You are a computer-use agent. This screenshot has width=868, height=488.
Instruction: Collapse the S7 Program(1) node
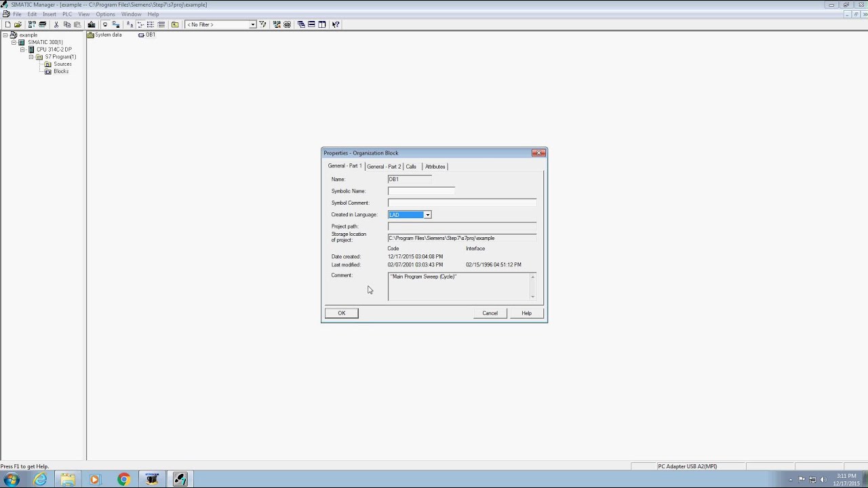[31, 57]
